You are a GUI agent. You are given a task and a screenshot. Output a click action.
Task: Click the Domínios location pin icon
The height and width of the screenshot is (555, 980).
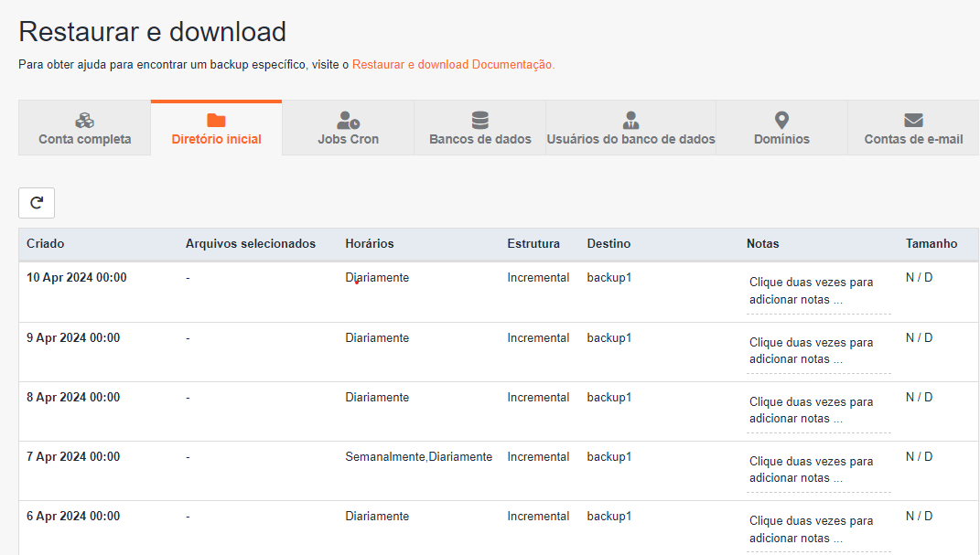coord(781,120)
